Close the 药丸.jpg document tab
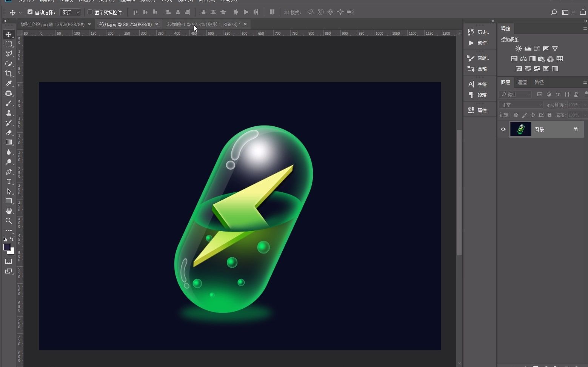588x367 pixels. pyautogui.click(x=157, y=24)
